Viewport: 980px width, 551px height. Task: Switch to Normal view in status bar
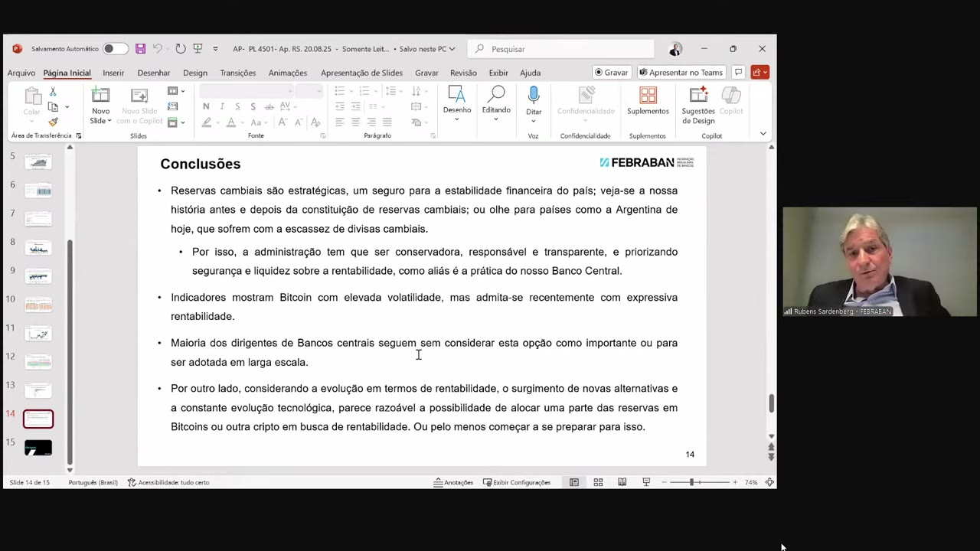[573, 482]
